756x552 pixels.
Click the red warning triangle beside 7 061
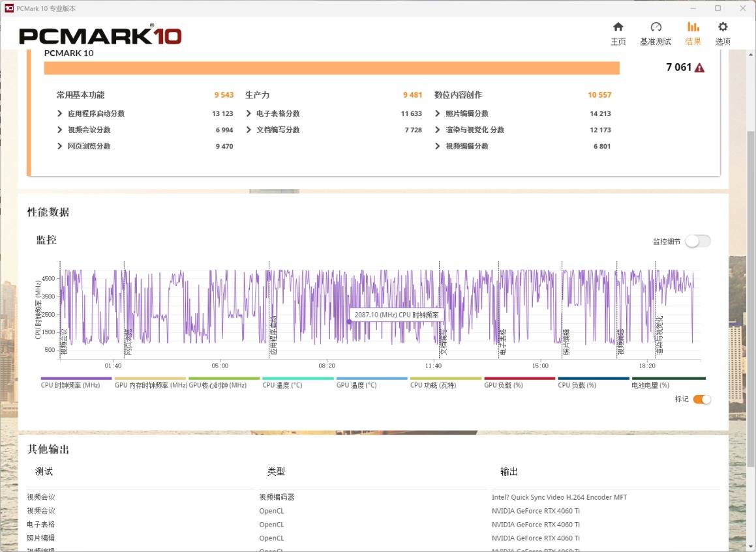(x=699, y=68)
